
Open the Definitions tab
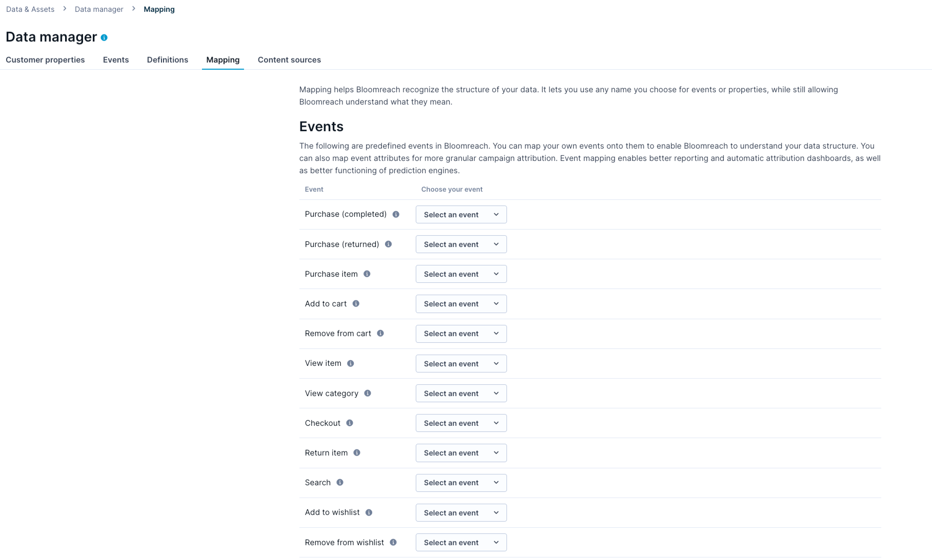click(x=167, y=59)
